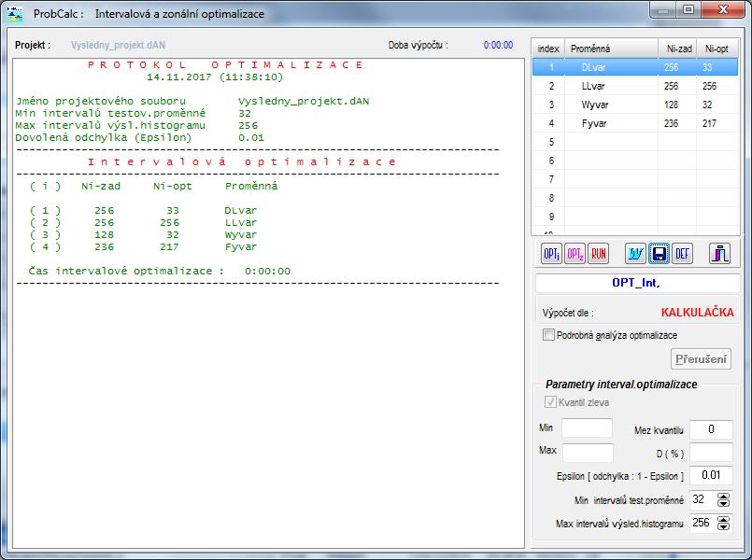Click Ni-opt cell 33 for DLvar
The image size is (752, 560).
click(707, 67)
